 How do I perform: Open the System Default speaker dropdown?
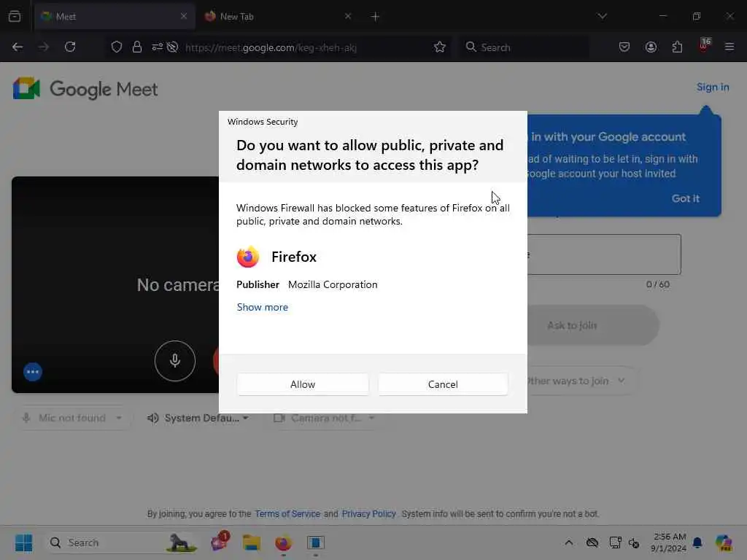[198, 418]
